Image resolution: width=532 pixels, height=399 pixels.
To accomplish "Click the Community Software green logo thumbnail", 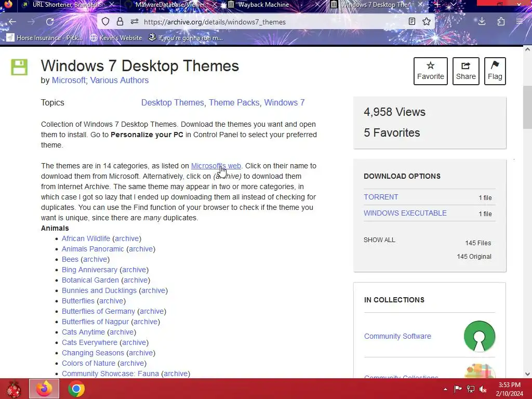I will tap(479, 336).
